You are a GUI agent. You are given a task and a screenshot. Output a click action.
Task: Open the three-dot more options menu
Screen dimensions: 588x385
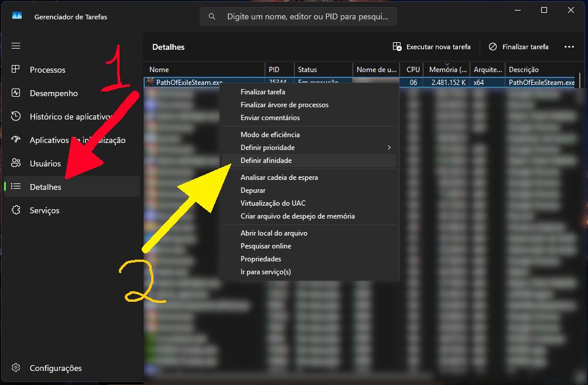tap(569, 46)
